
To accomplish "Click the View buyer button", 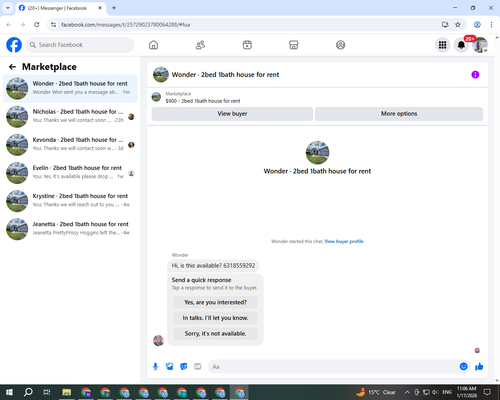I will 232,114.
